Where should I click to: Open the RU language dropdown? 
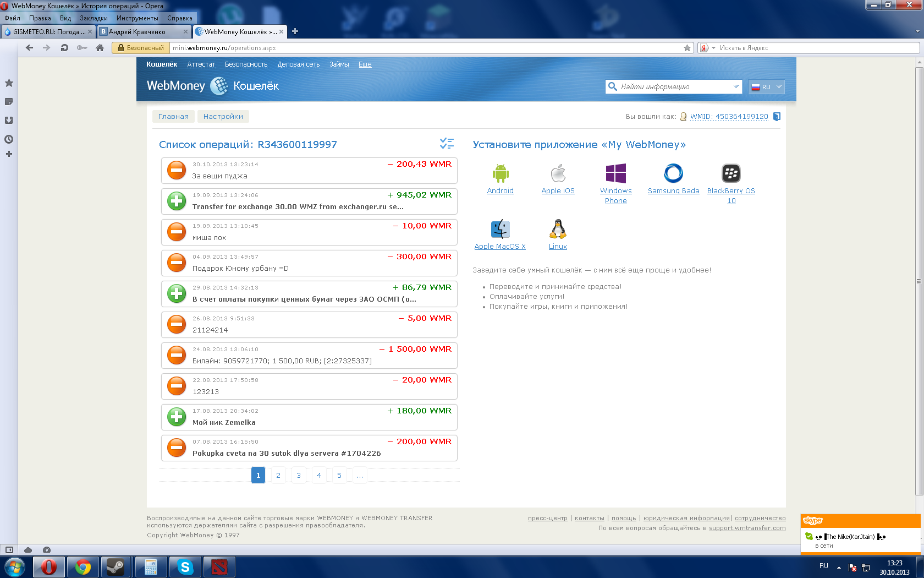766,87
